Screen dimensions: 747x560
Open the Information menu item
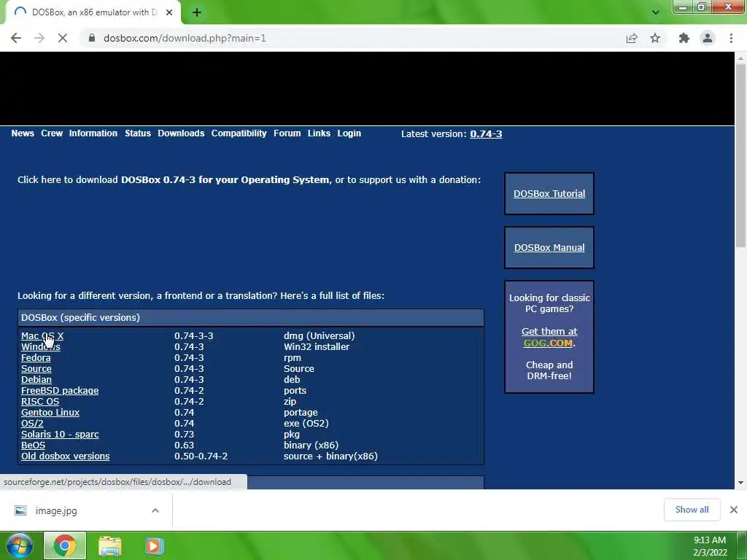pos(93,133)
